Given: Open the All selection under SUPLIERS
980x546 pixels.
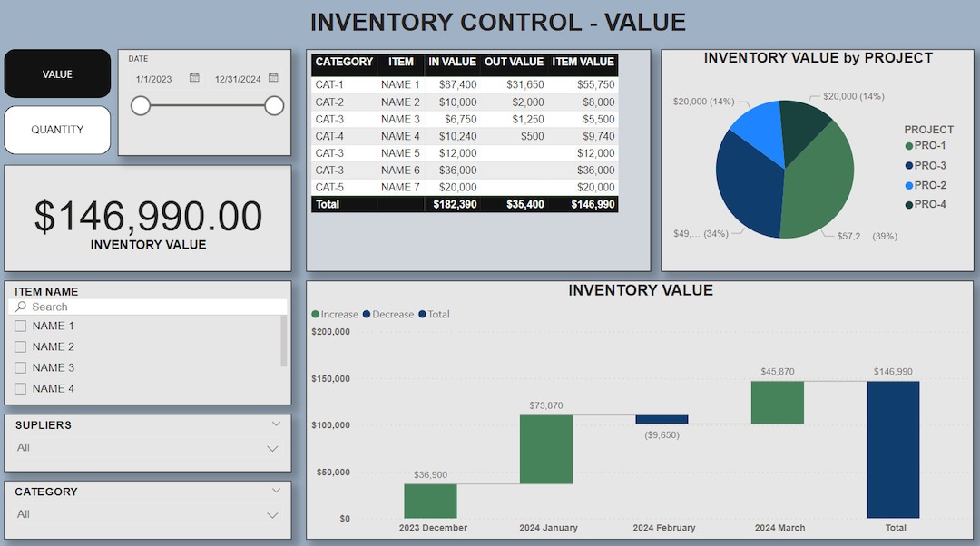Looking at the screenshot, I should point(272,447).
